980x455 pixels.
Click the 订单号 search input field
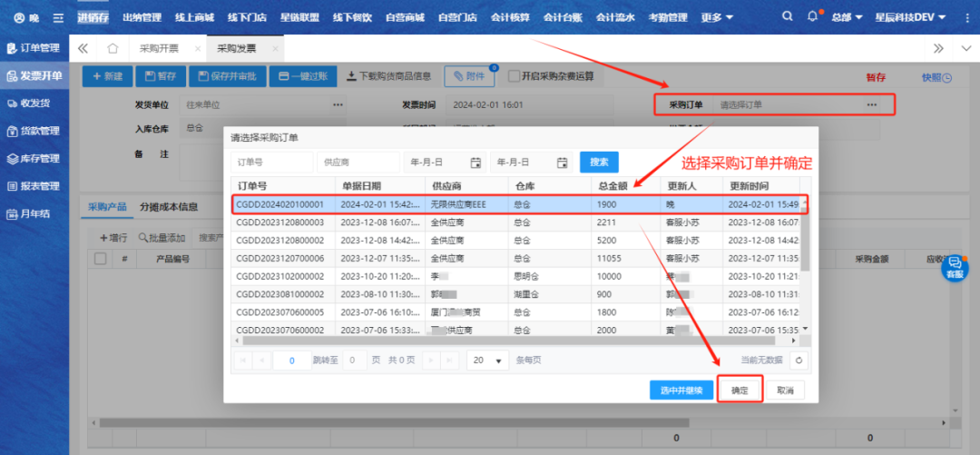pos(271,163)
